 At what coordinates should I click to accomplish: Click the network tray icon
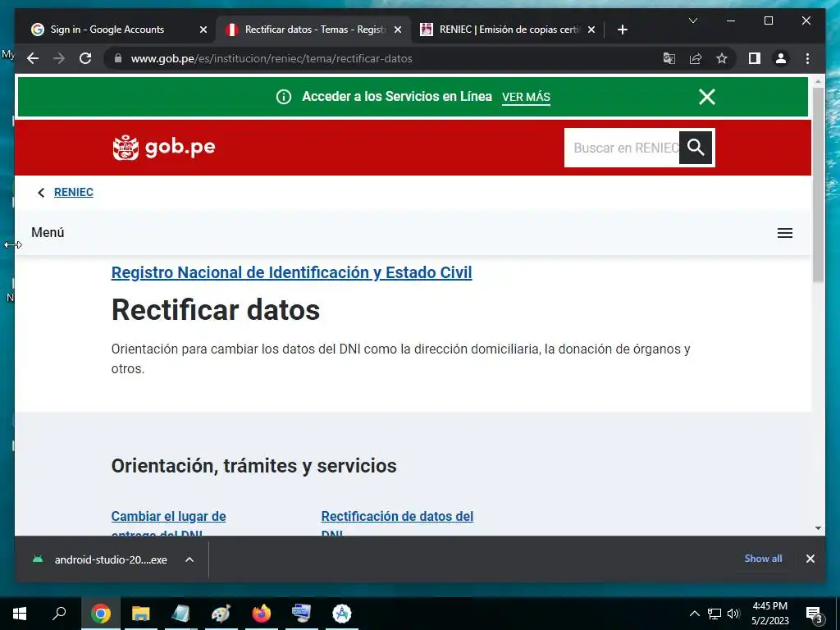coord(714,614)
